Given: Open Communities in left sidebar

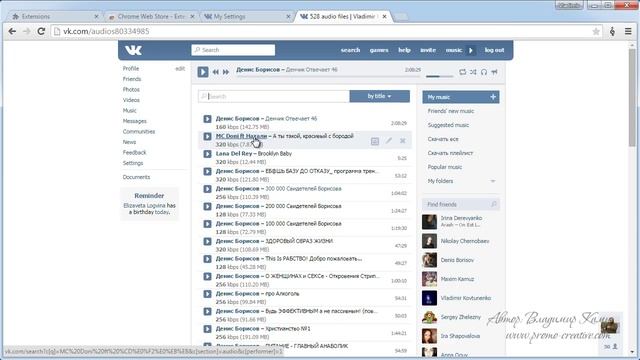Looking at the screenshot, I should tap(139, 132).
